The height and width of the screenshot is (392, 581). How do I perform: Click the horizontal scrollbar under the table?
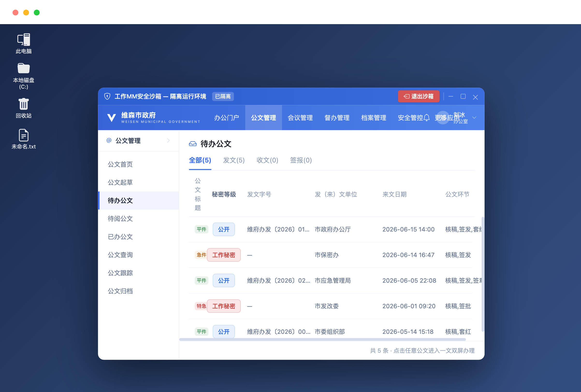pyautogui.click(x=322, y=340)
